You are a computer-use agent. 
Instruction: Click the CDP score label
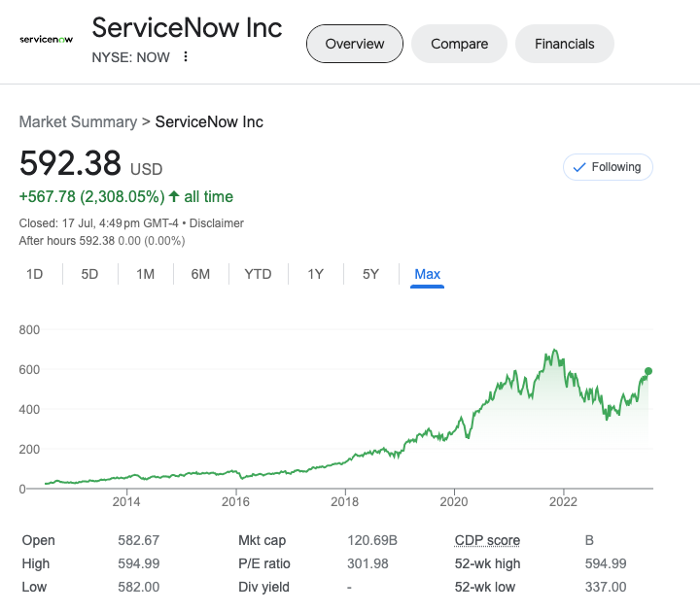(x=487, y=540)
